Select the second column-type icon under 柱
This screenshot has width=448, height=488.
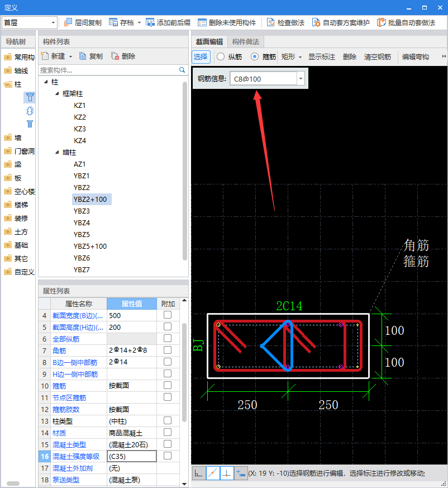click(30, 111)
